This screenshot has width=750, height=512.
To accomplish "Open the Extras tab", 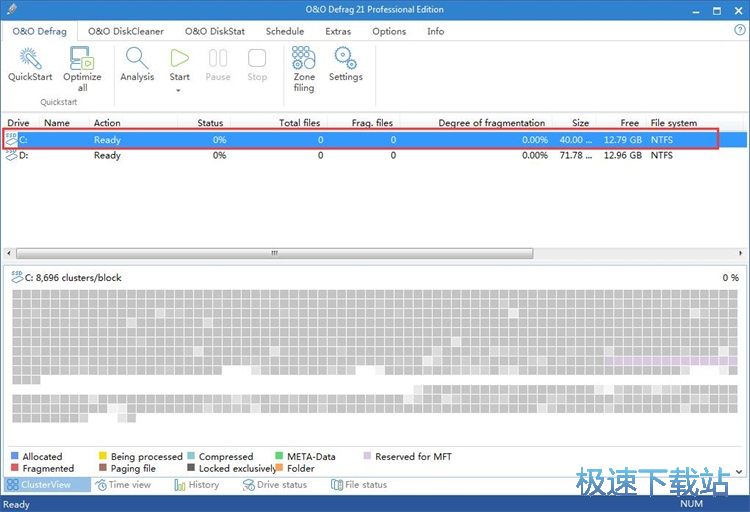I will (x=338, y=31).
